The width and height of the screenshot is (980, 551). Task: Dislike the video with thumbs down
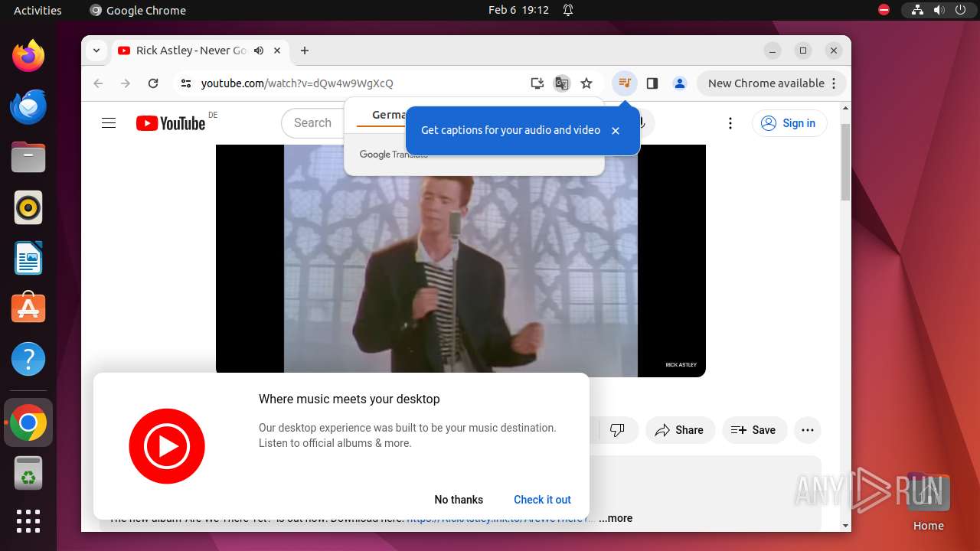(617, 430)
